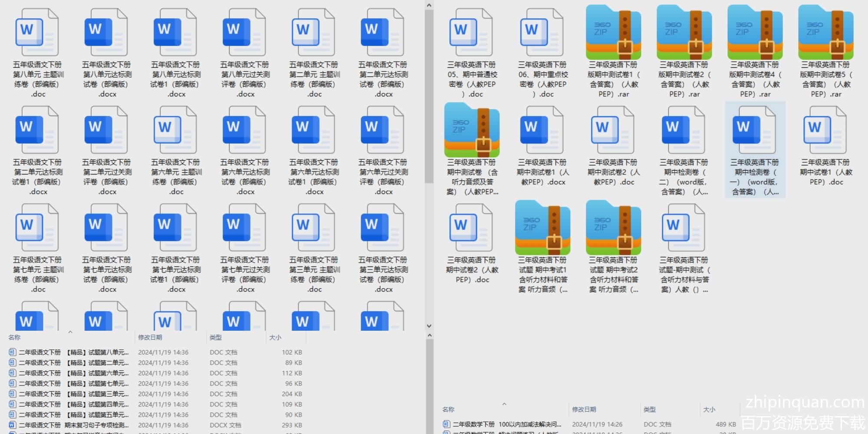This screenshot has height=434, width=868.
Task: Click sort arrow above right 名称 column
Action: coord(504,404)
